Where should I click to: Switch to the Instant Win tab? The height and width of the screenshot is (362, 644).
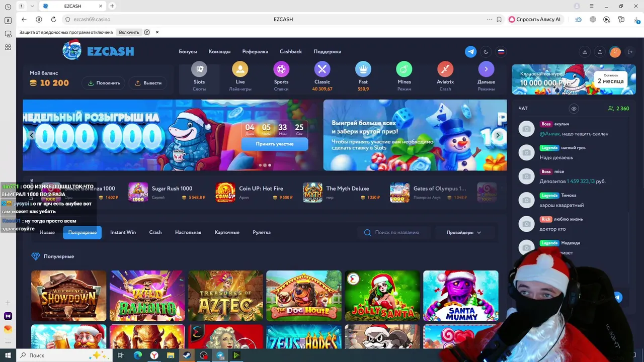tap(123, 232)
